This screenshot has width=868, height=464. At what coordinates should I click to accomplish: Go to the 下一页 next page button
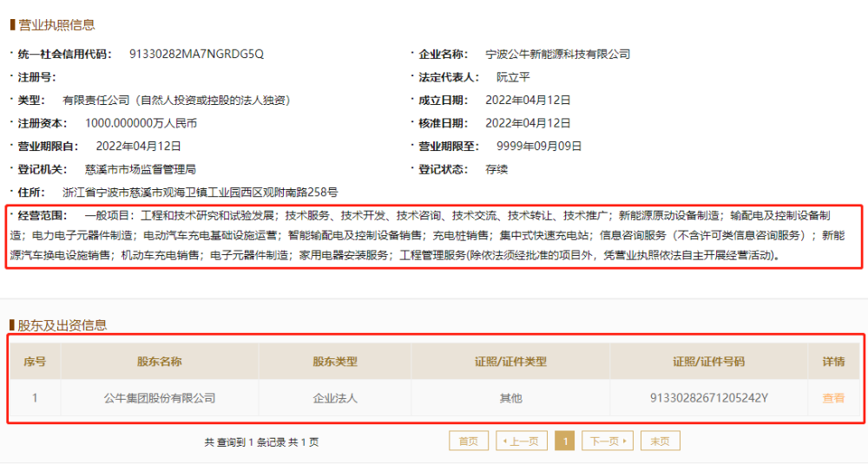(x=608, y=441)
